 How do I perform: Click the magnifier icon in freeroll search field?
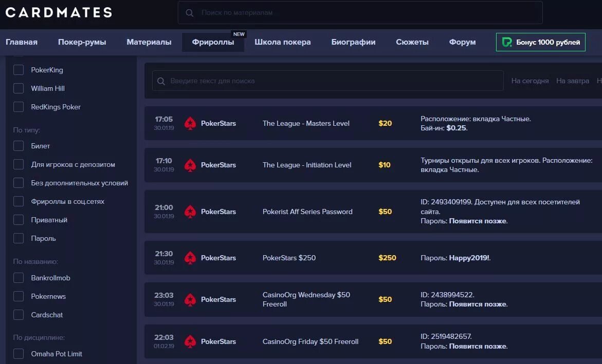coord(161,81)
